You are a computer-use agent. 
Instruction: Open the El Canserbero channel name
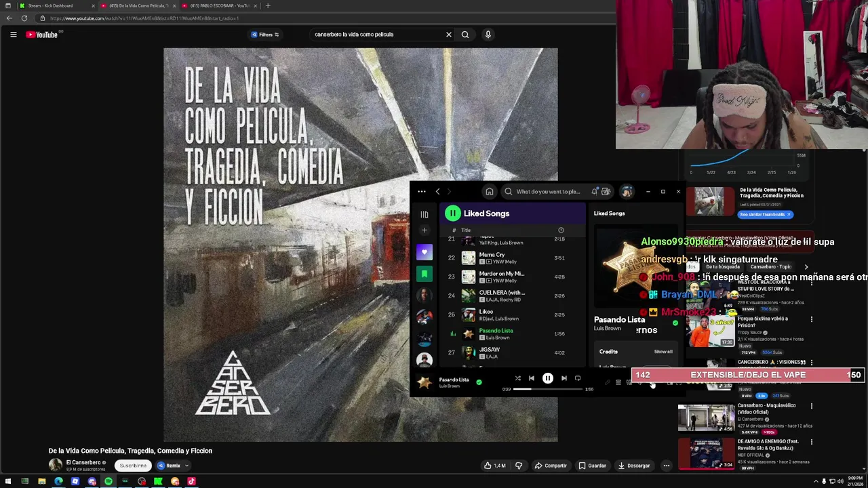coord(83,463)
